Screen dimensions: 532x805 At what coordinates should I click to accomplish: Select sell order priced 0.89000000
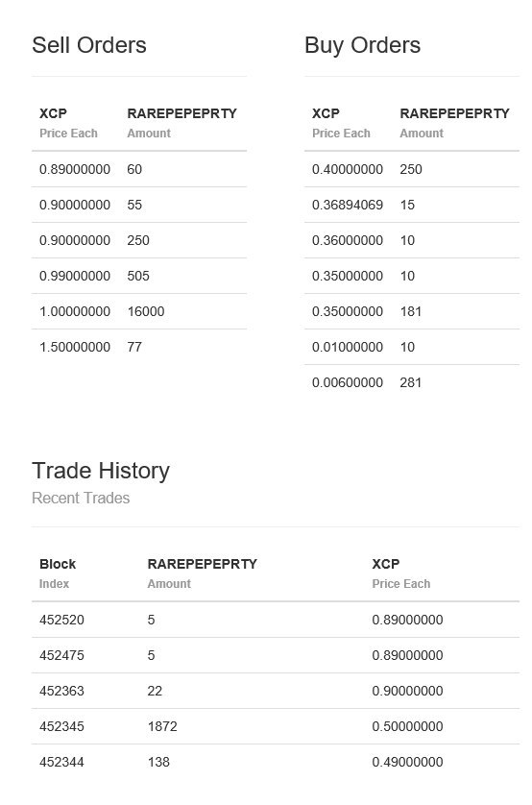click(x=139, y=169)
